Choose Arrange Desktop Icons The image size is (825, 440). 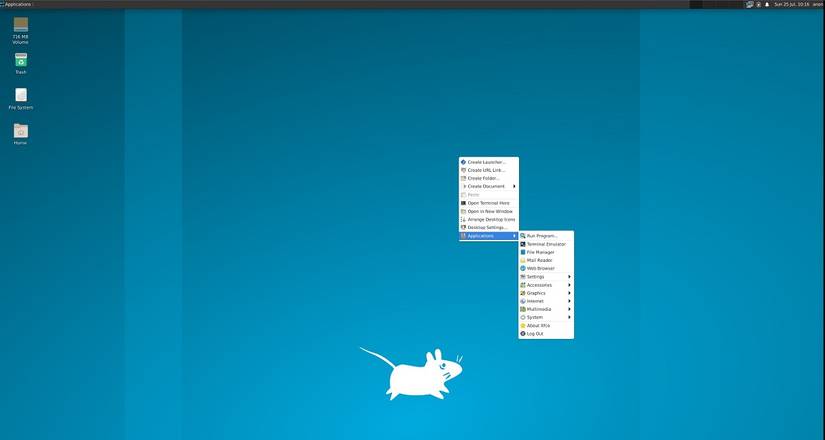tap(489, 219)
